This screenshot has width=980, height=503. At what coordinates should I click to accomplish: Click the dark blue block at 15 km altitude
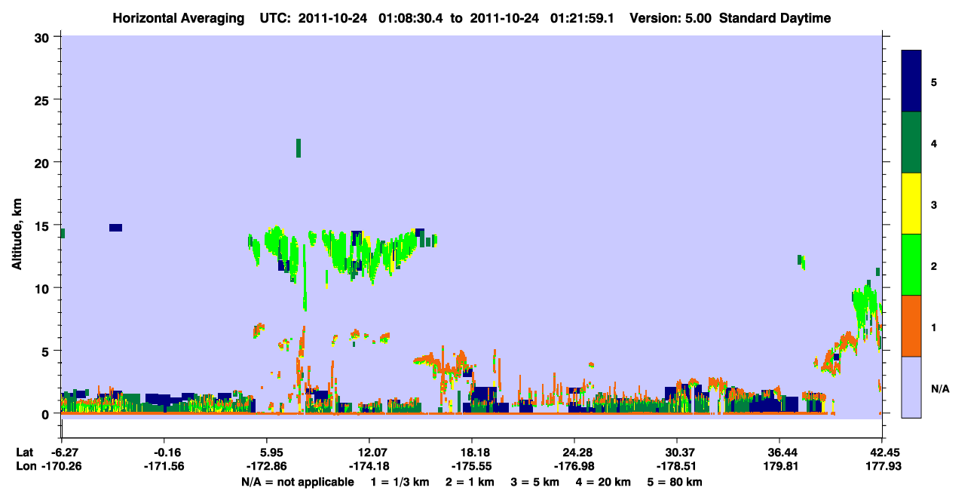(x=115, y=228)
